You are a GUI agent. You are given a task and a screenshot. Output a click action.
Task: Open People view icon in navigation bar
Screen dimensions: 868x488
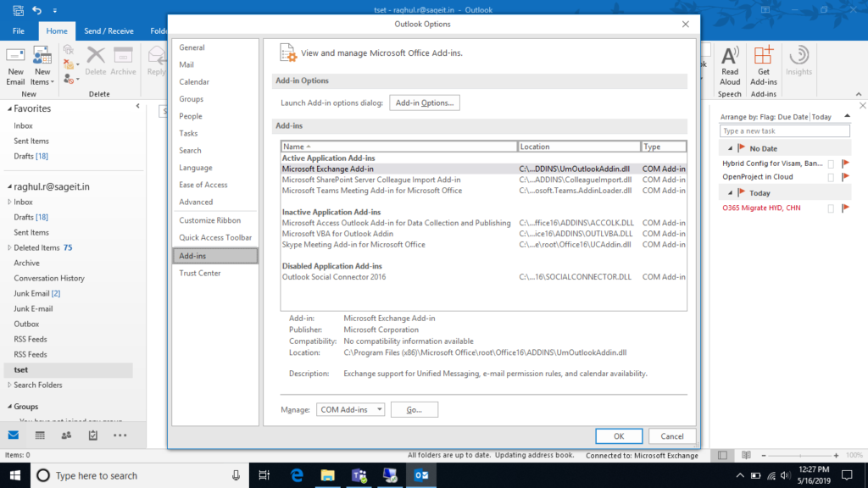(66, 435)
